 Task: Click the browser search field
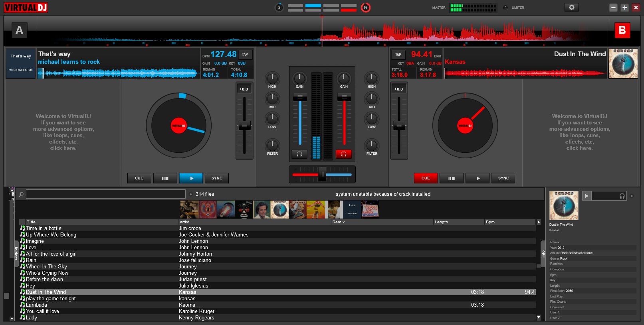(x=106, y=194)
